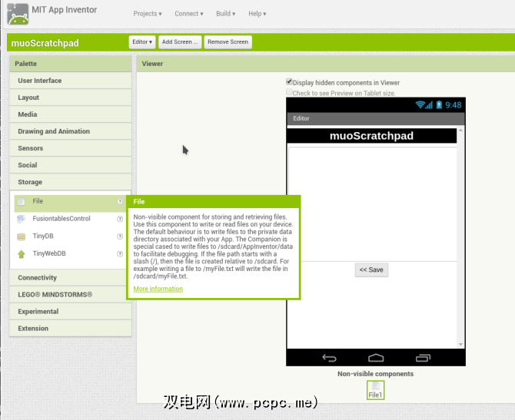Open the Projects dropdown menu
Image resolution: width=515 pixels, height=420 pixels.
148,14
